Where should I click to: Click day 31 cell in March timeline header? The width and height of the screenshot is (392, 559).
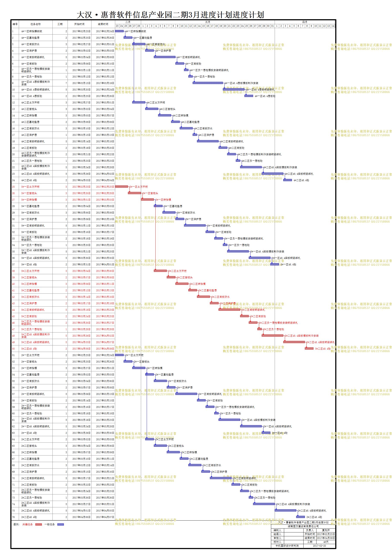click(x=272, y=26)
